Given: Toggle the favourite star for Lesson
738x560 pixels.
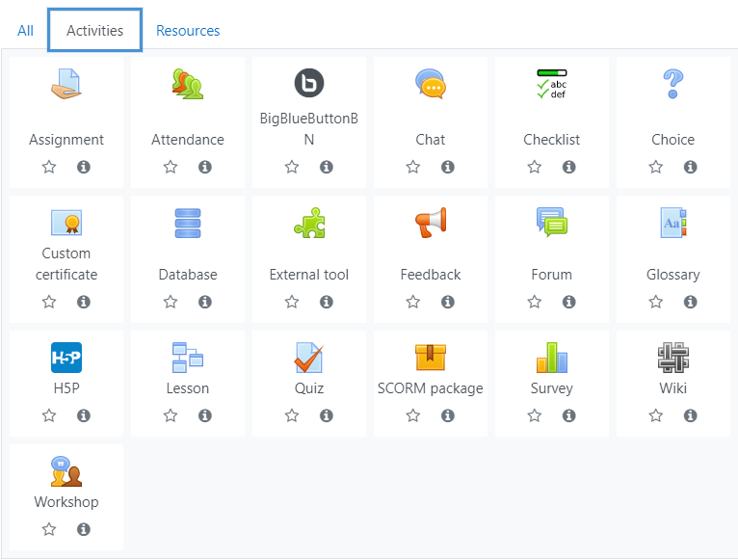Looking at the screenshot, I should click(x=171, y=415).
